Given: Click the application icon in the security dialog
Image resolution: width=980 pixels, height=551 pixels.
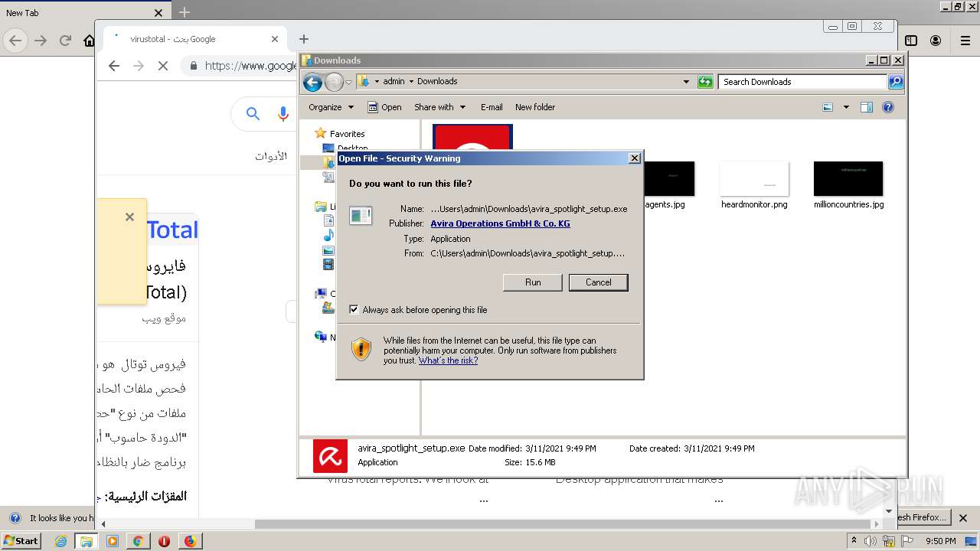Looking at the screenshot, I should coord(361,216).
